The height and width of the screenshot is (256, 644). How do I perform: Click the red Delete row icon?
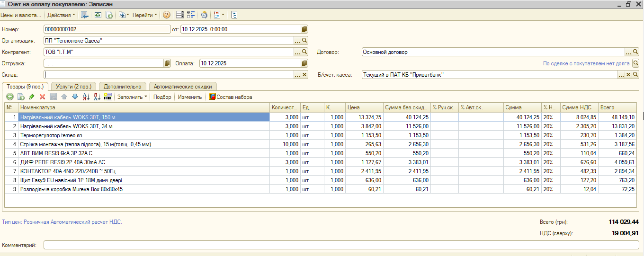click(42, 97)
